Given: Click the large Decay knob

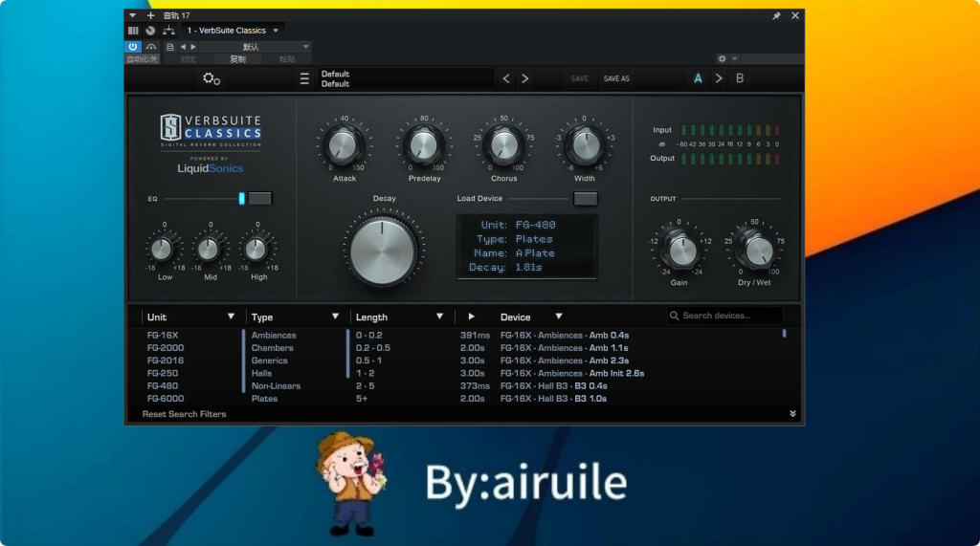Looking at the screenshot, I should coord(383,251).
